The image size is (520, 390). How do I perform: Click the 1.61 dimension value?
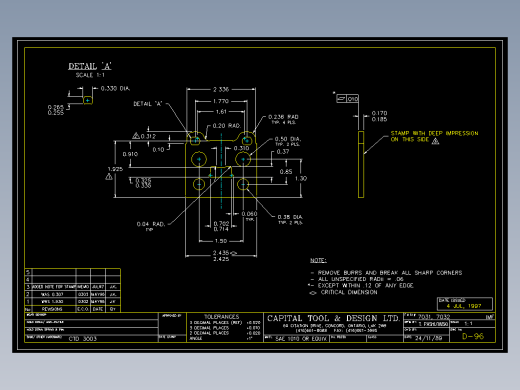click(x=221, y=112)
